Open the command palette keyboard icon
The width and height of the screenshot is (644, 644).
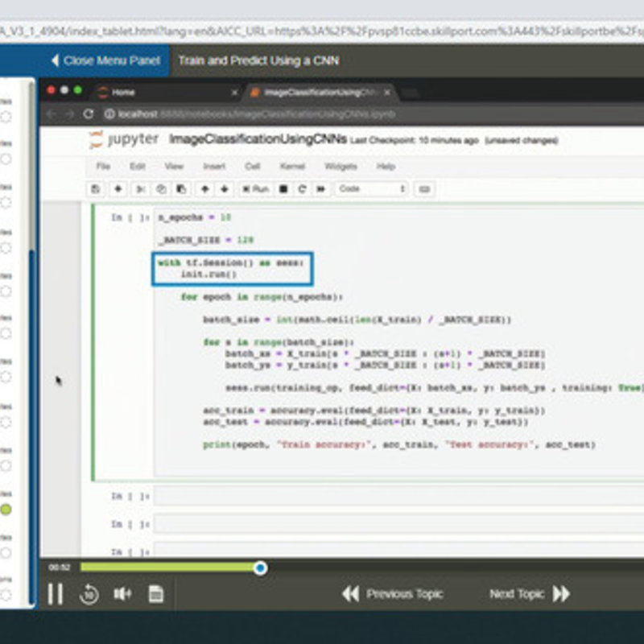pos(424,189)
